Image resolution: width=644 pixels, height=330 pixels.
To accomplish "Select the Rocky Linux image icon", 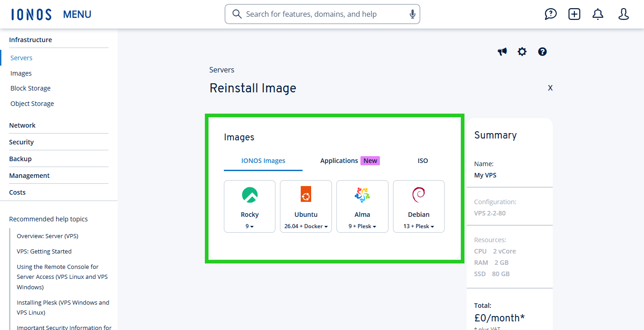I will coord(250,195).
